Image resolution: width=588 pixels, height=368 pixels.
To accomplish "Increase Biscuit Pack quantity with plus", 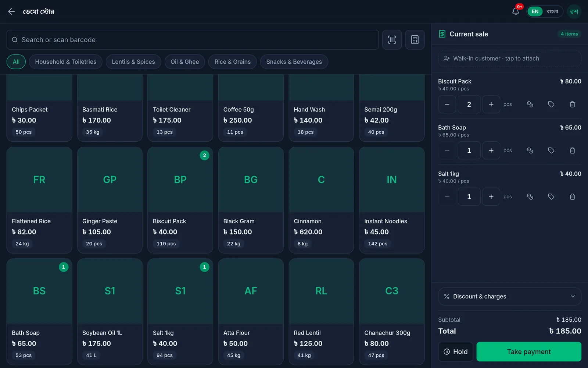I will (491, 105).
